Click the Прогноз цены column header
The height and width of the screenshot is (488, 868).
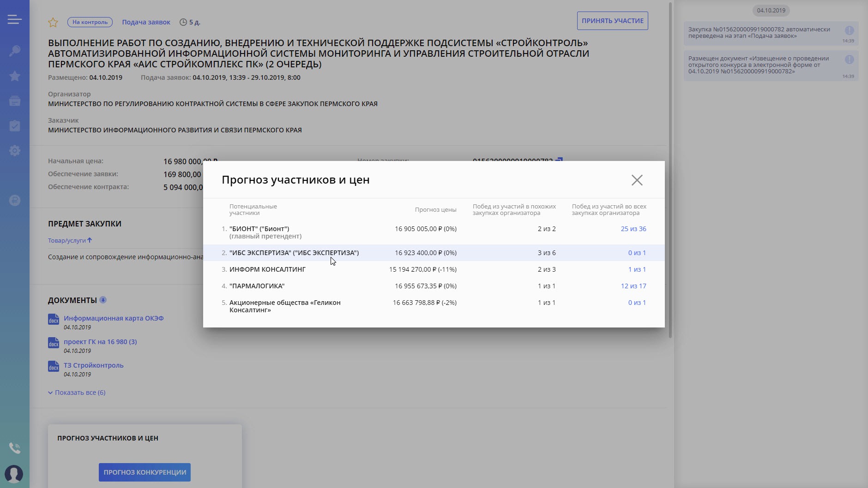[x=435, y=209]
